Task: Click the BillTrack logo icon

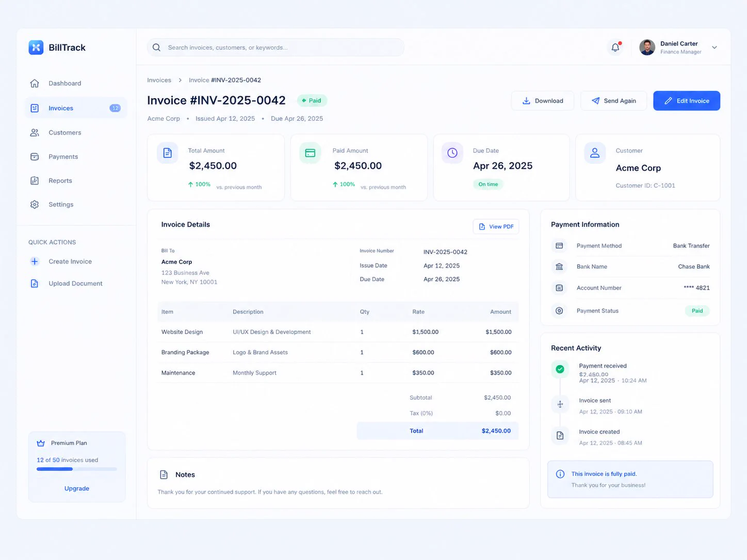Action: 36,47
